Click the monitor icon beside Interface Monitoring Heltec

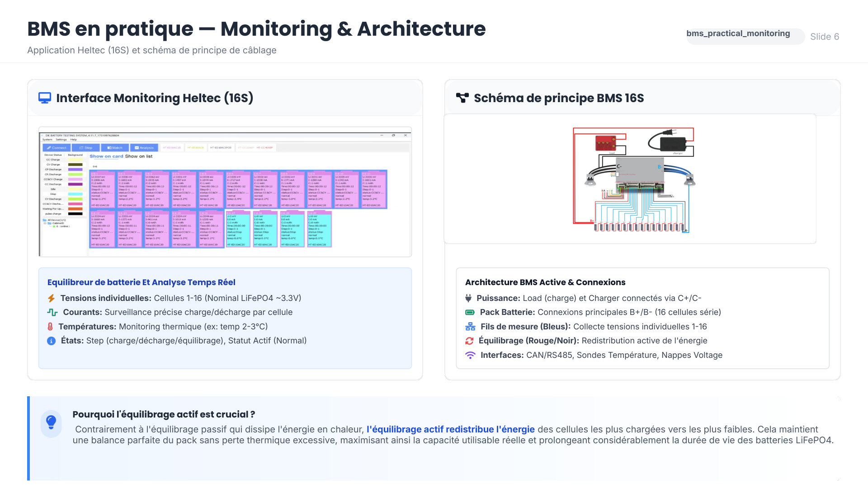pos(45,97)
